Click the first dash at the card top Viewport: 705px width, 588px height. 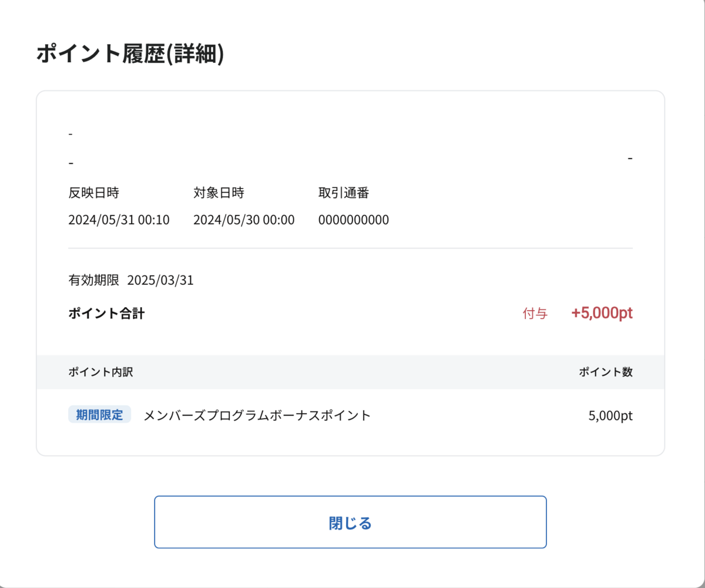click(70, 135)
